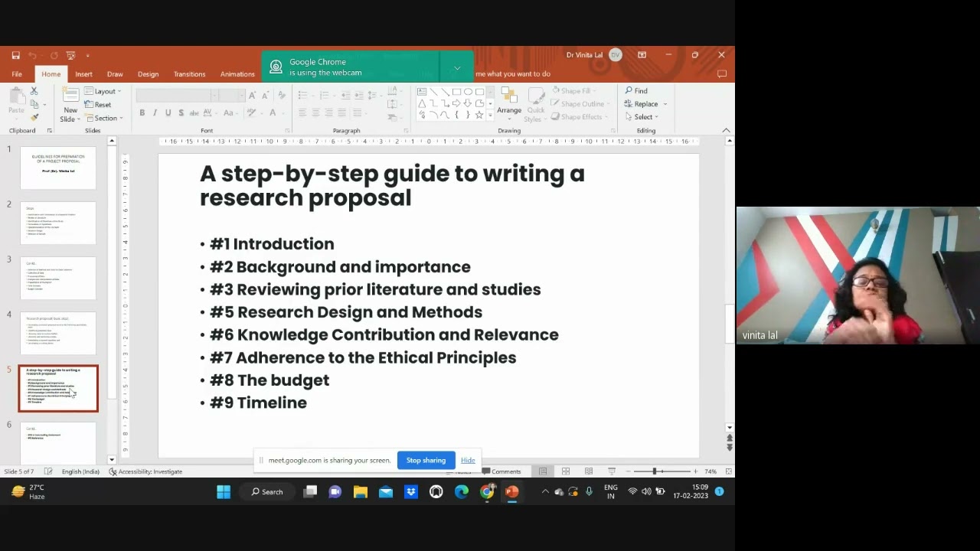980x551 pixels.
Task: Clear all text formatting
Action: pyautogui.click(x=282, y=96)
